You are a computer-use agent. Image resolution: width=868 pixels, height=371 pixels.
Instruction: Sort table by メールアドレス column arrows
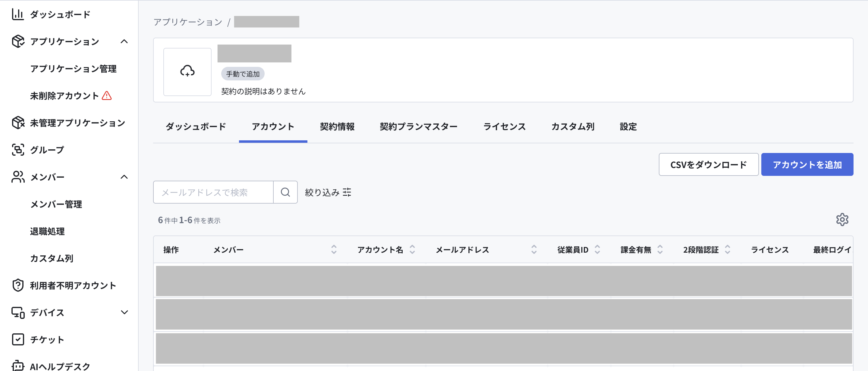coord(534,249)
